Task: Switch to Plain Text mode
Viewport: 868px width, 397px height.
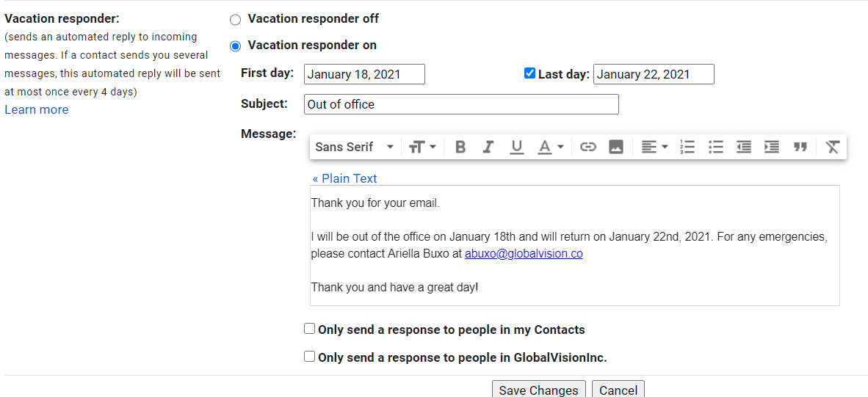Action: click(344, 178)
